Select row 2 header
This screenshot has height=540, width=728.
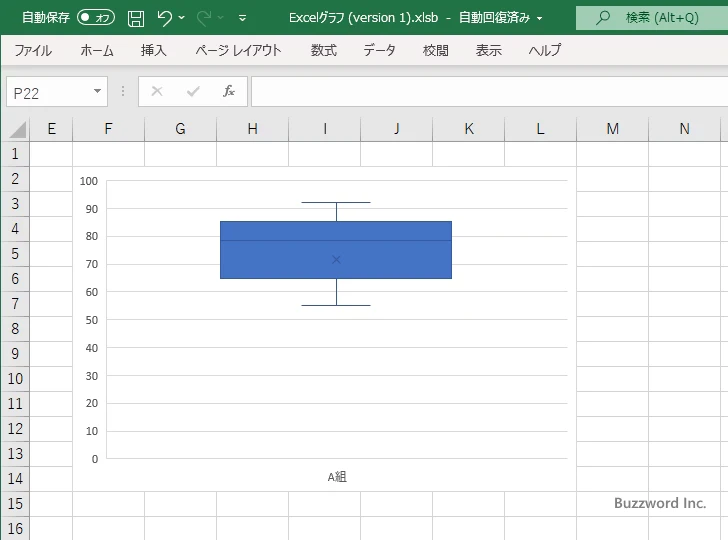point(15,179)
